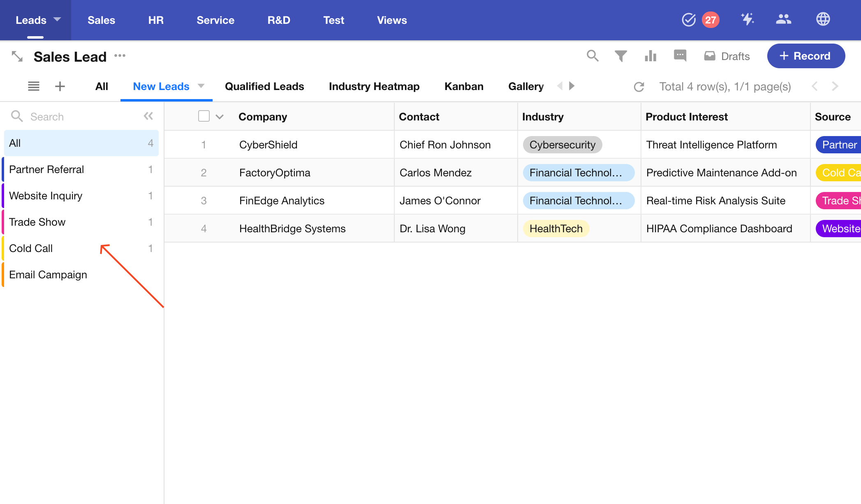861x504 pixels.
Task: Open the Qualified Leads view tab
Action: click(264, 86)
